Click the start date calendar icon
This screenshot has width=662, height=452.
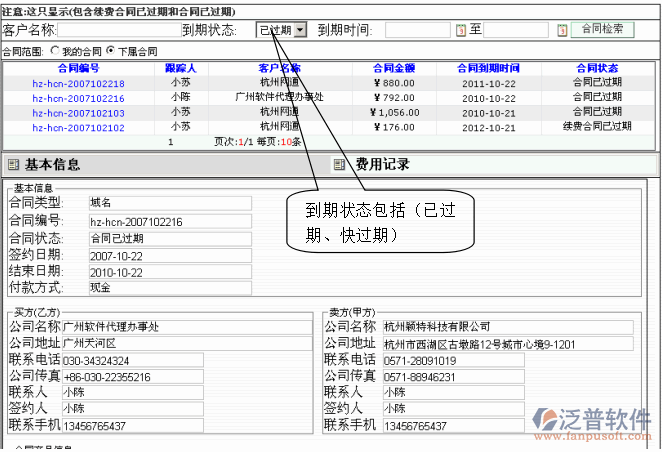pos(461,31)
